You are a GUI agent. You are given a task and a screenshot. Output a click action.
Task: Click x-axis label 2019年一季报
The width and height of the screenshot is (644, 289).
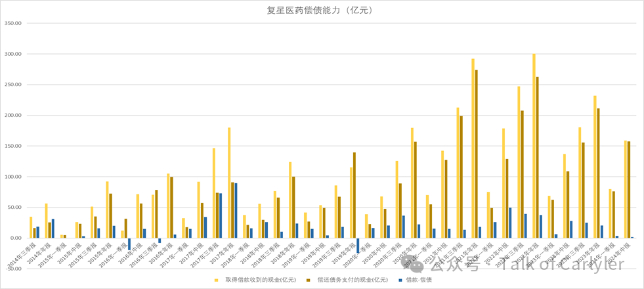pyautogui.click(x=295, y=254)
